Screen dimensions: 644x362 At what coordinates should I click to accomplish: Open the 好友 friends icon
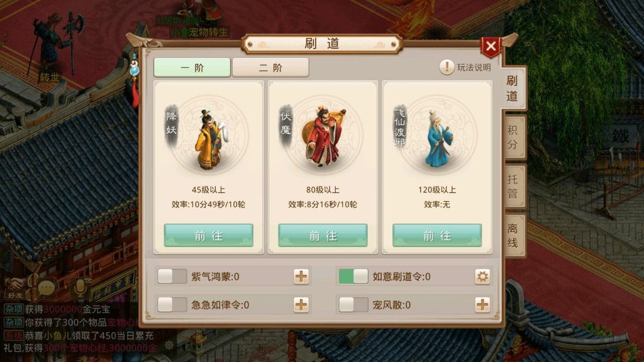pyautogui.click(x=16, y=288)
